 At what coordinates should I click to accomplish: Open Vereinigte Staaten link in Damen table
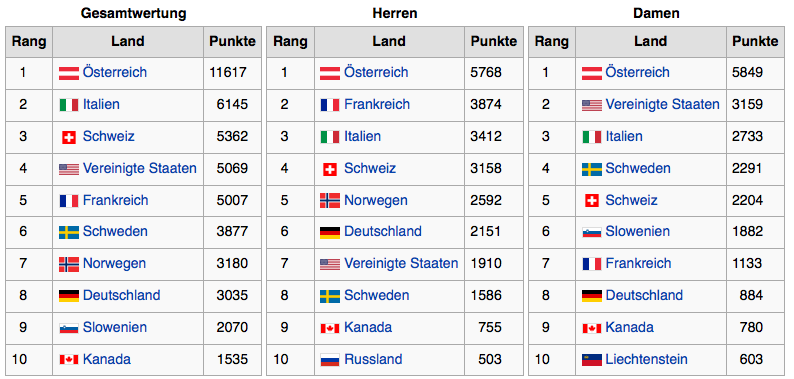(662, 104)
